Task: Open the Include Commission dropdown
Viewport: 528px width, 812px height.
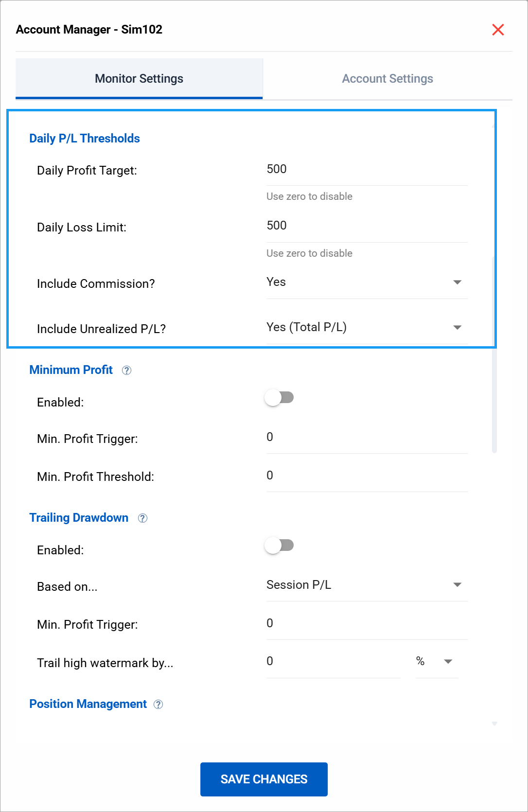Action: pos(367,282)
